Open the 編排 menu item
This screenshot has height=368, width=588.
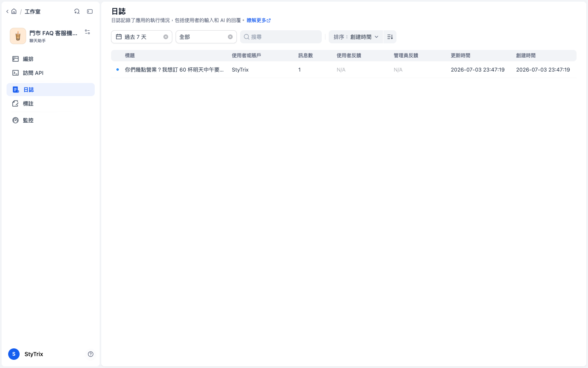[51, 59]
